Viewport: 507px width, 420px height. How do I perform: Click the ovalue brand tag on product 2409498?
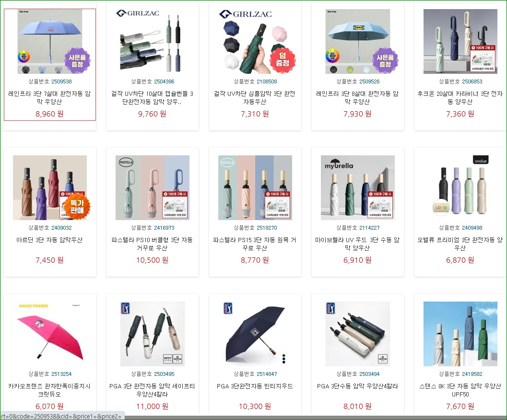click(481, 160)
